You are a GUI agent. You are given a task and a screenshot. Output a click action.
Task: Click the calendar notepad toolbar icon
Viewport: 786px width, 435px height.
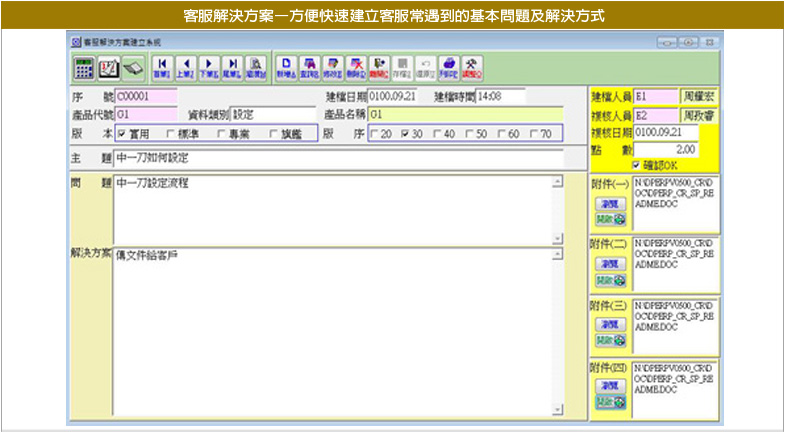(107, 67)
